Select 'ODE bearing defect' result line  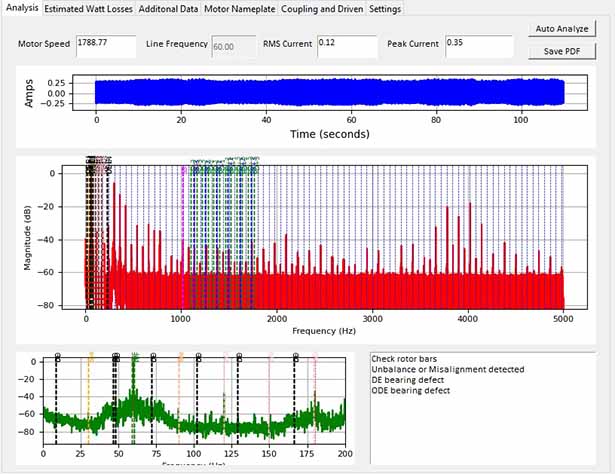point(410,390)
